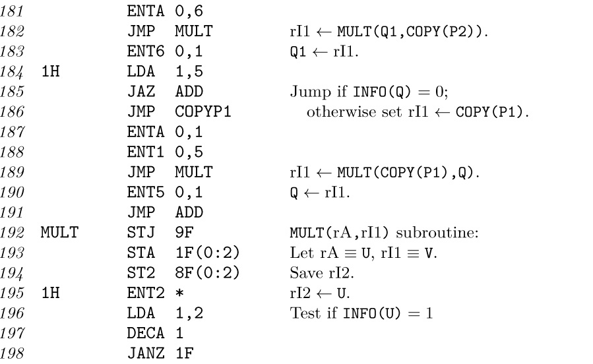Screen dimensions: 593x364
Task: Click line number 181
Action: coord(12,11)
